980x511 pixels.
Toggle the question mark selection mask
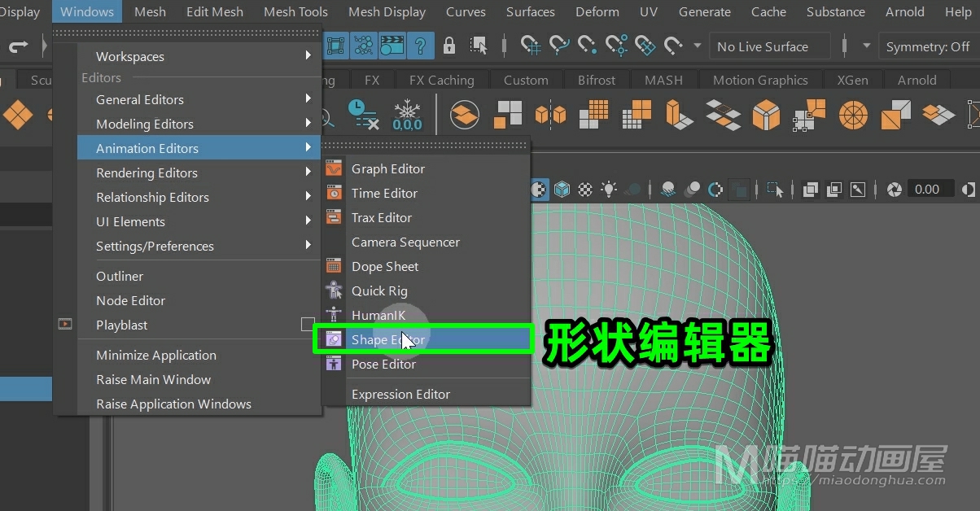420,46
